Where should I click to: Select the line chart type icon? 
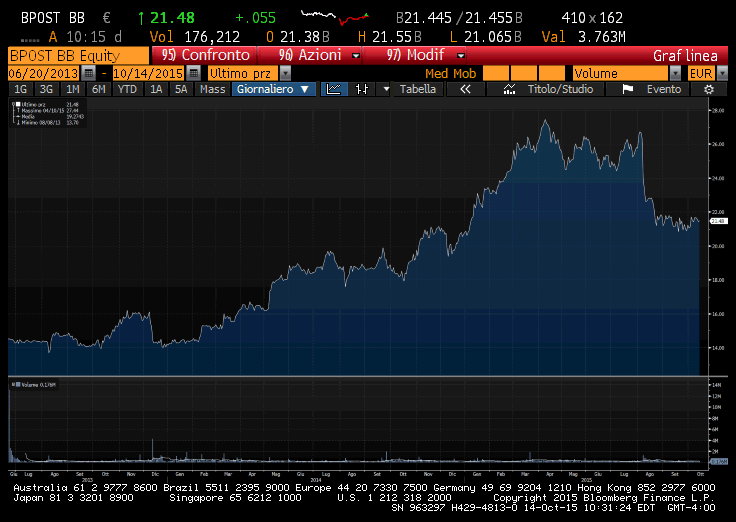(334, 89)
